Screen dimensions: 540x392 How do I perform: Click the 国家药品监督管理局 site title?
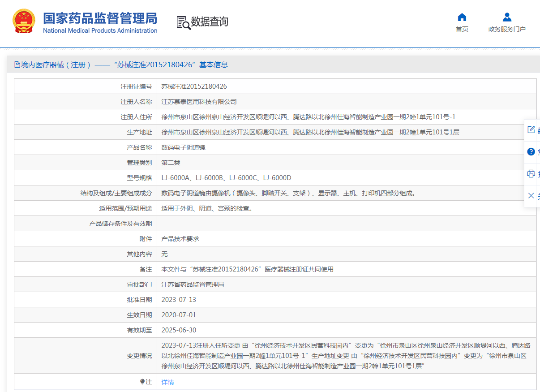[x=100, y=18]
